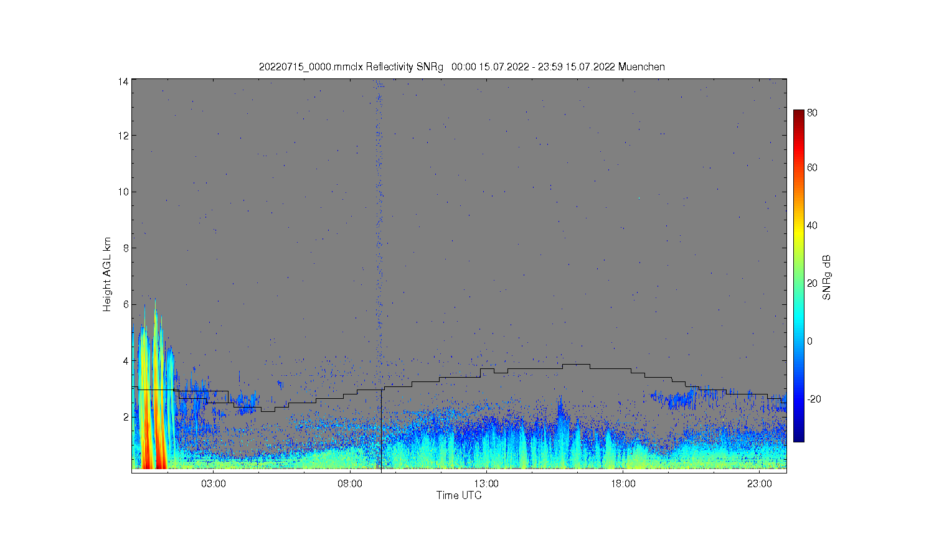Click the SNRg color scale bar
Screen dimensions: 934x560
pyautogui.click(x=798, y=276)
